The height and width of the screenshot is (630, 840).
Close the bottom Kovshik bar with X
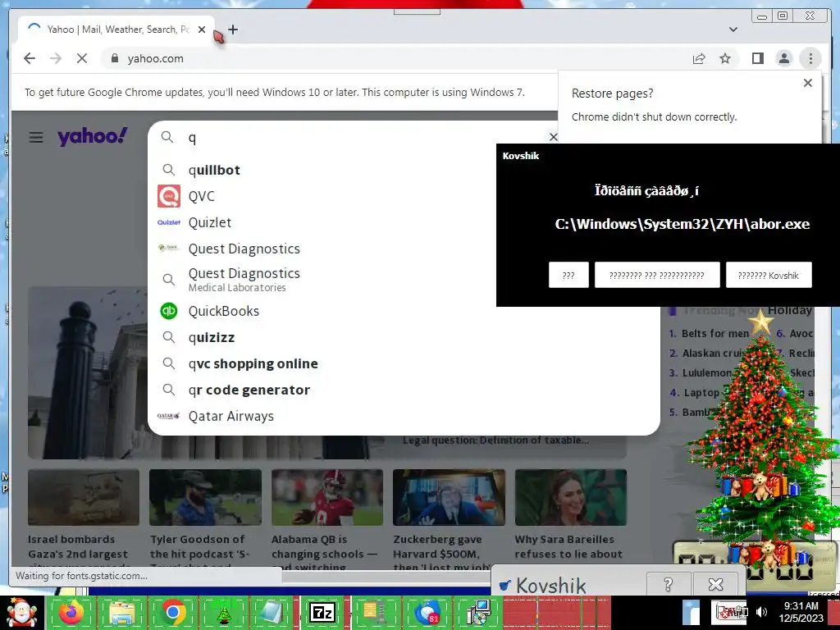click(715, 584)
